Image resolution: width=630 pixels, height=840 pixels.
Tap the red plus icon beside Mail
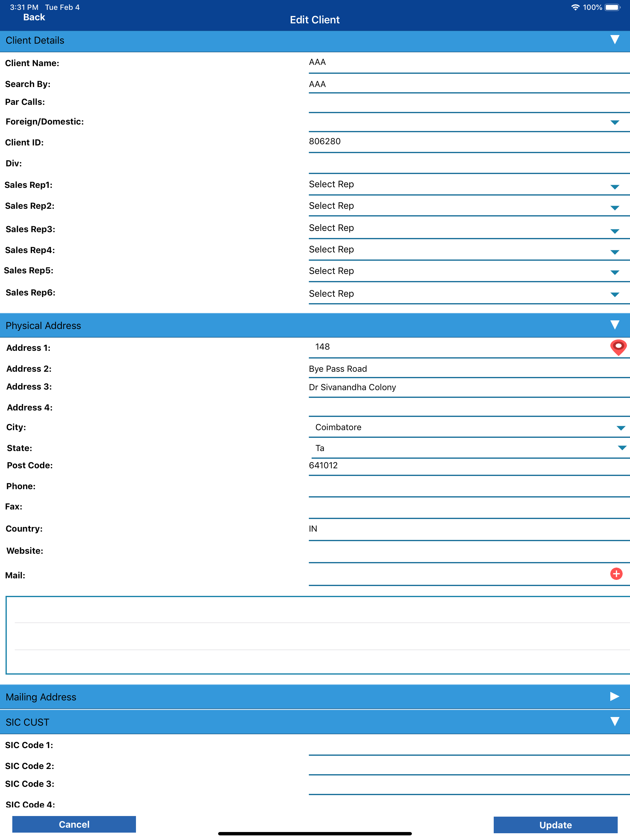point(616,574)
